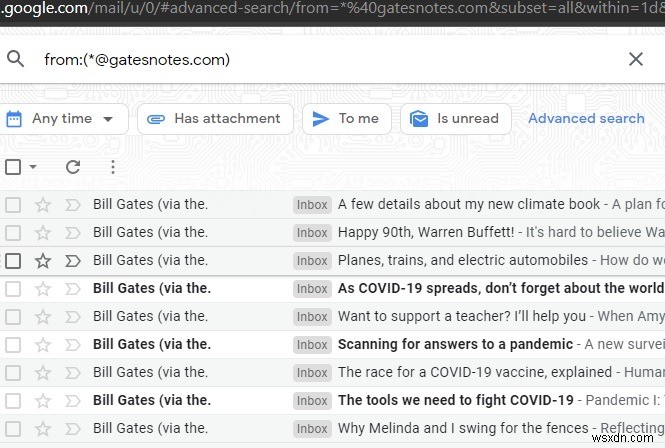The height and width of the screenshot is (448, 665).
Task: Click the Refresh icon
Action: 73,167
